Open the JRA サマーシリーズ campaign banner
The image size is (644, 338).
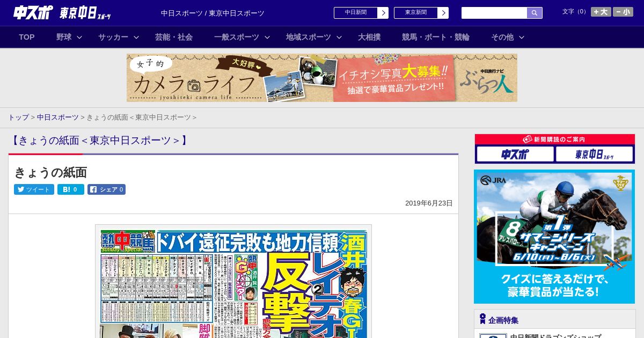click(x=554, y=237)
